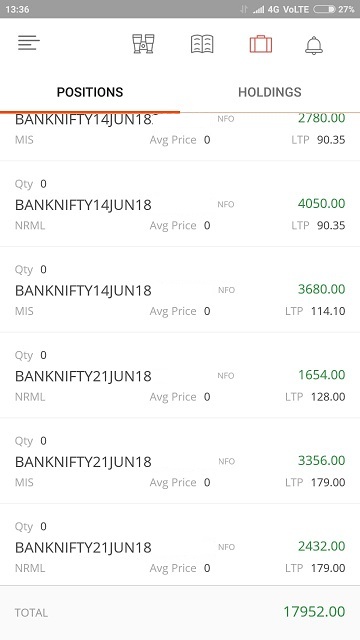Open the notifications bell icon

[314, 44]
